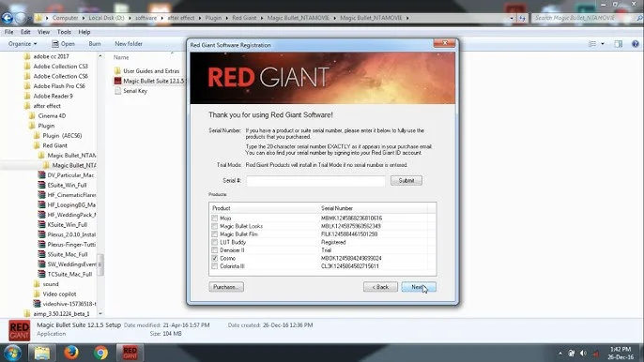This screenshot has width=644, height=362.
Task: Select the Magic Bullet Suite 12.1.5 file
Action: point(149,81)
